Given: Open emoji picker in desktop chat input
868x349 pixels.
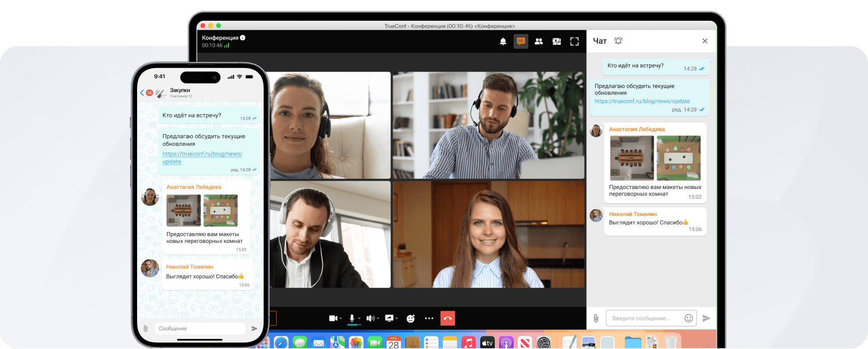Looking at the screenshot, I should tap(688, 319).
